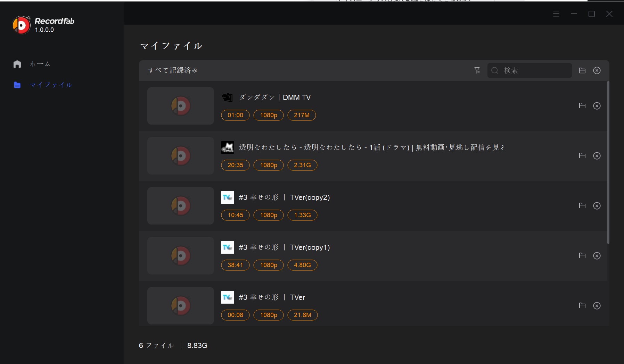The width and height of the screenshot is (624, 364).
Task: Open the output folder from the list header
Action: 582,70
